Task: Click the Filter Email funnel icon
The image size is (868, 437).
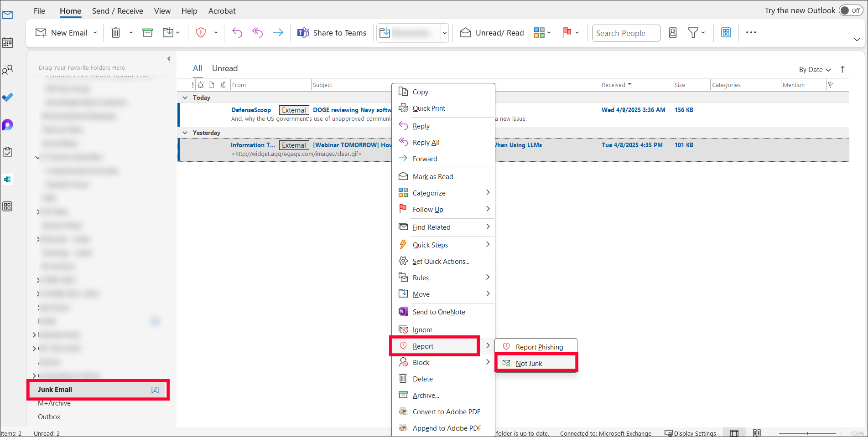Action: click(692, 33)
